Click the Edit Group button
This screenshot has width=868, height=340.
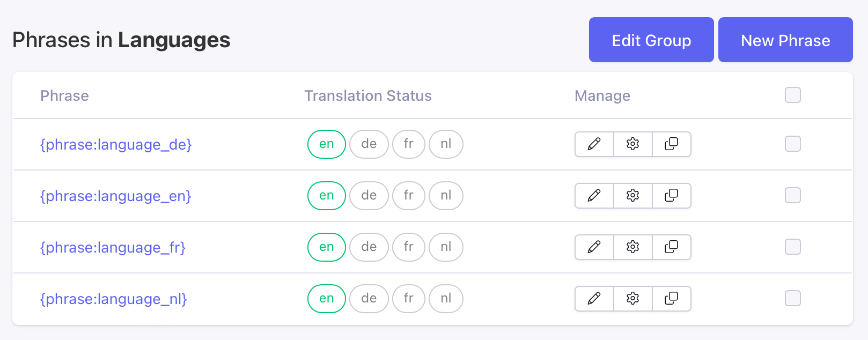pyautogui.click(x=651, y=40)
